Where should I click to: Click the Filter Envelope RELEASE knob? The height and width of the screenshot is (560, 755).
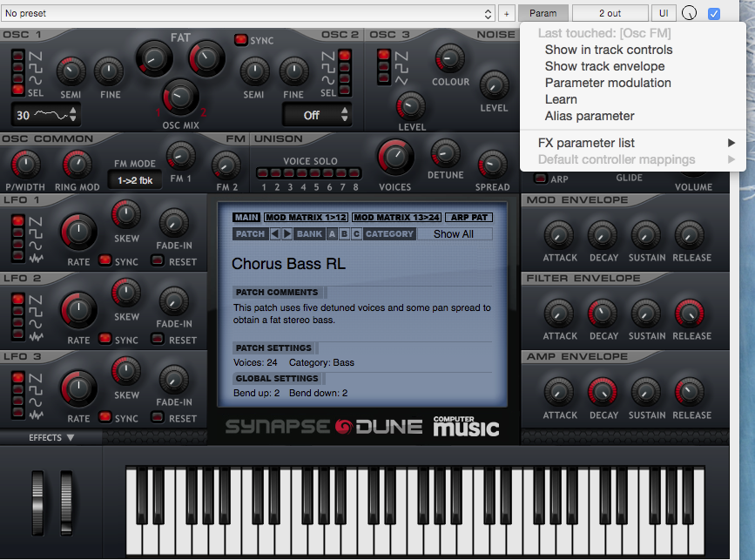coord(690,314)
